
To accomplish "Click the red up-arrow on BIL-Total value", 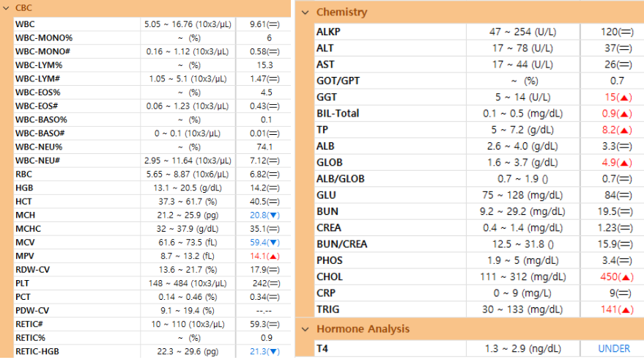I will (x=625, y=114).
